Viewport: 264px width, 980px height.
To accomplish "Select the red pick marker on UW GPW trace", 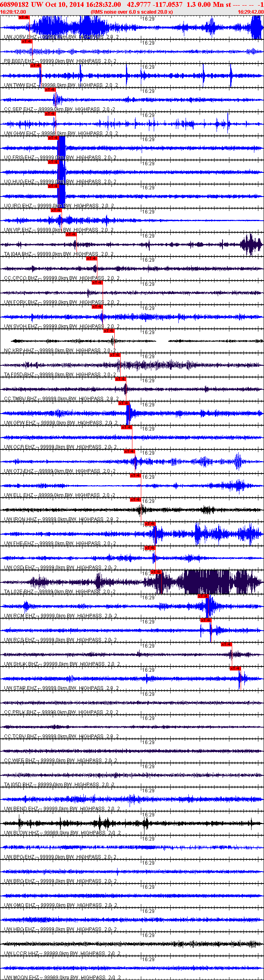I will [x=124, y=403].
